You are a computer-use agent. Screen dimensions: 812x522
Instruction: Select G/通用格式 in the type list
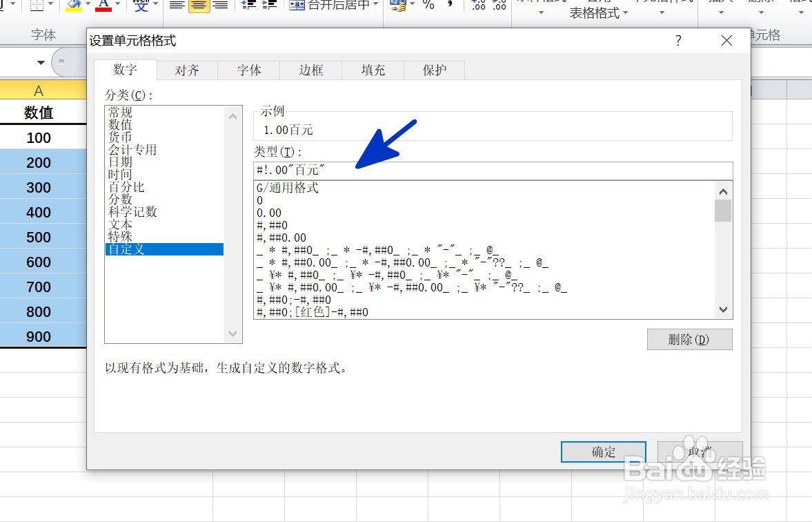(288, 188)
